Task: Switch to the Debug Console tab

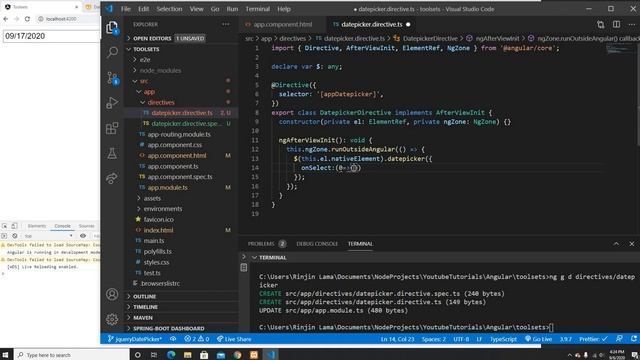Action: pos(317,244)
